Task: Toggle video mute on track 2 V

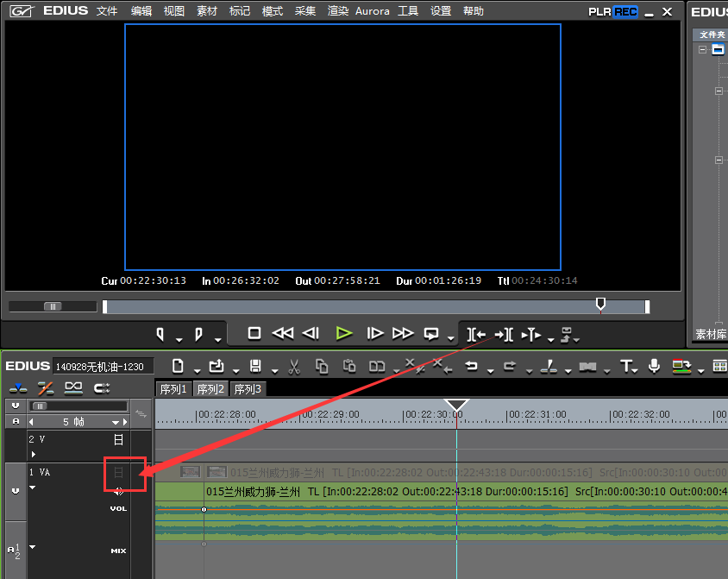Action: (x=119, y=439)
